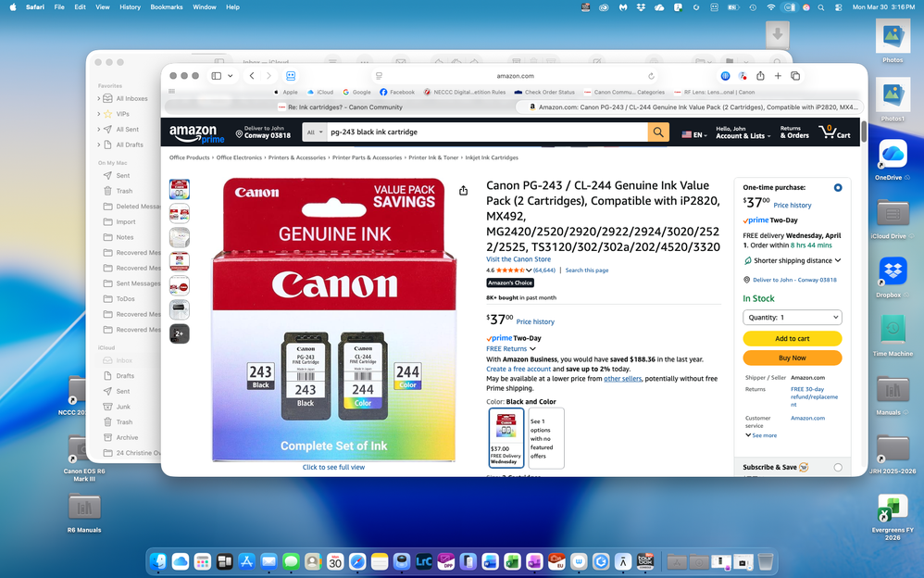Open the Time Machine desktop icon
924x578 pixels.
click(x=893, y=331)
